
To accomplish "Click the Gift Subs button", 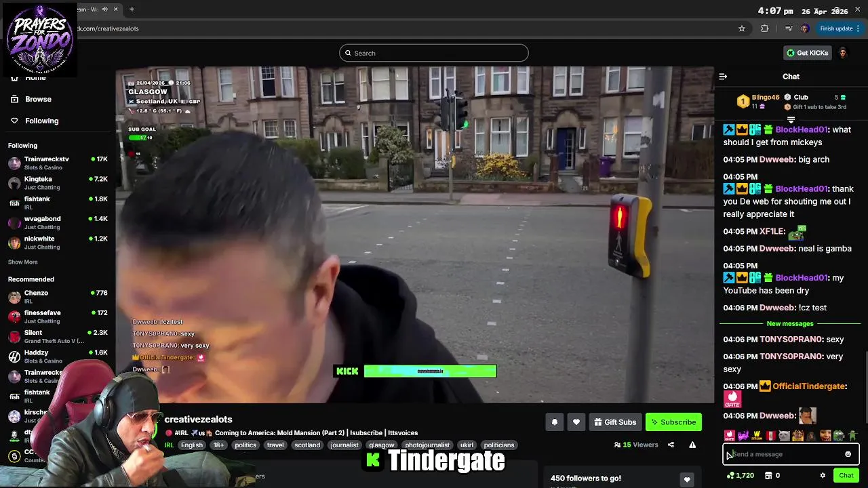I will point(615,422).
